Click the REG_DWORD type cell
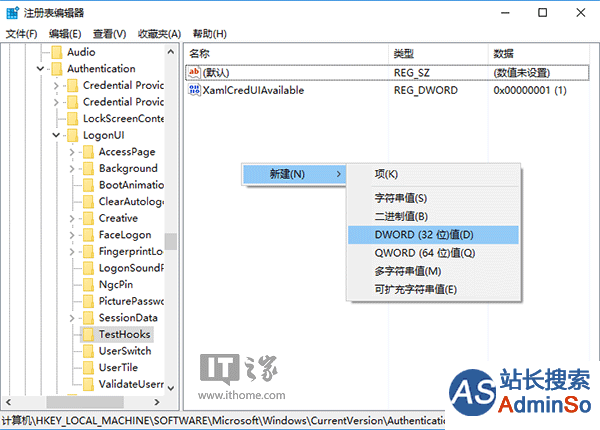 click(426, 90)
